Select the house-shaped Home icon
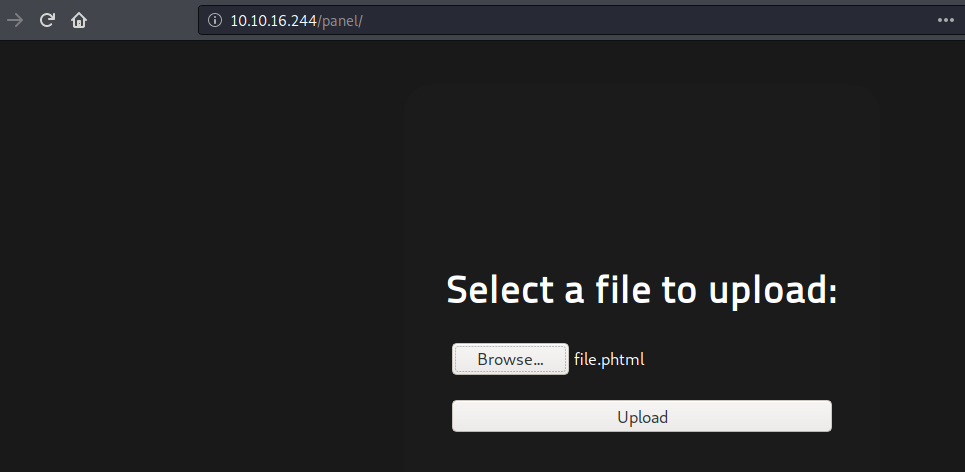The image size is (965, 472). (79, 20)
